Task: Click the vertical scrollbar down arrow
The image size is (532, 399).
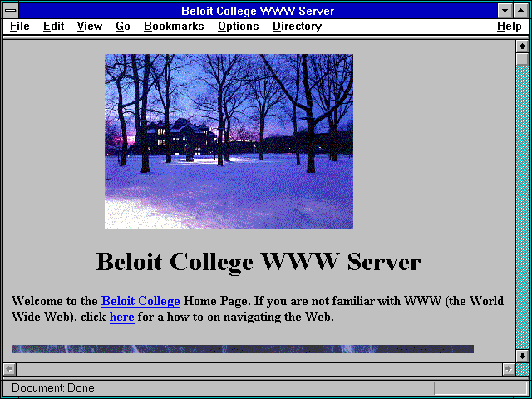Action: tap(522, 356)
